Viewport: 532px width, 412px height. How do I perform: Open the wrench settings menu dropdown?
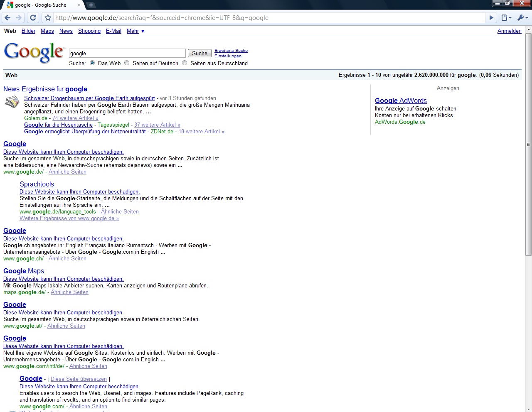(522, 18)
